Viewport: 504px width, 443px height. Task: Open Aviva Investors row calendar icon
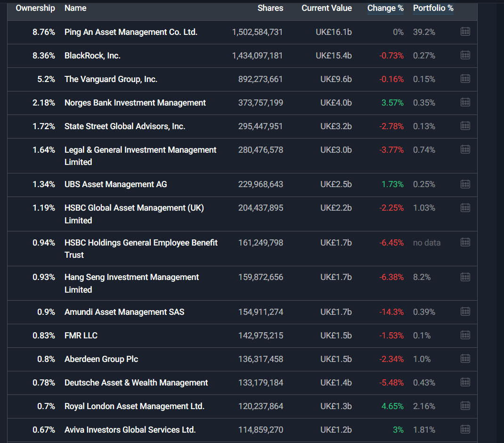coord(465,430)
